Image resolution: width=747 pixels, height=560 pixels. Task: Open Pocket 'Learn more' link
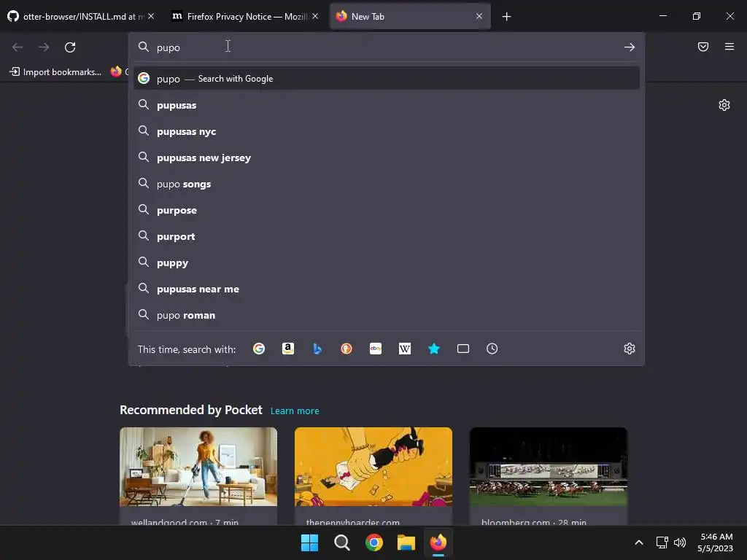[x=295, y=411]
